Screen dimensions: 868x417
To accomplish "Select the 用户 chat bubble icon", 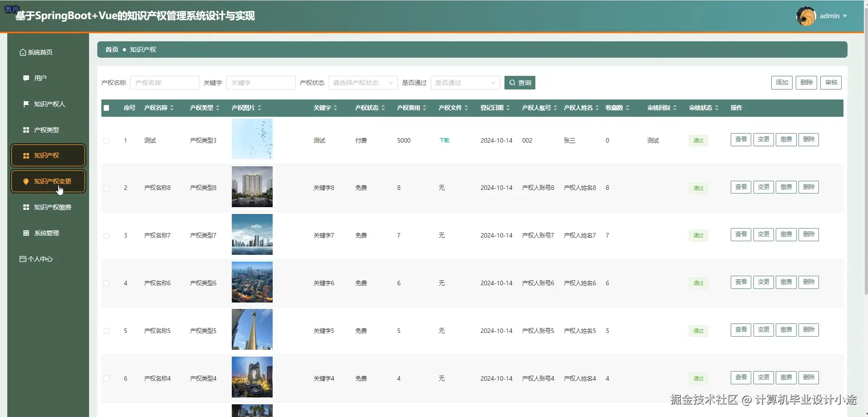I will (26, 78).
